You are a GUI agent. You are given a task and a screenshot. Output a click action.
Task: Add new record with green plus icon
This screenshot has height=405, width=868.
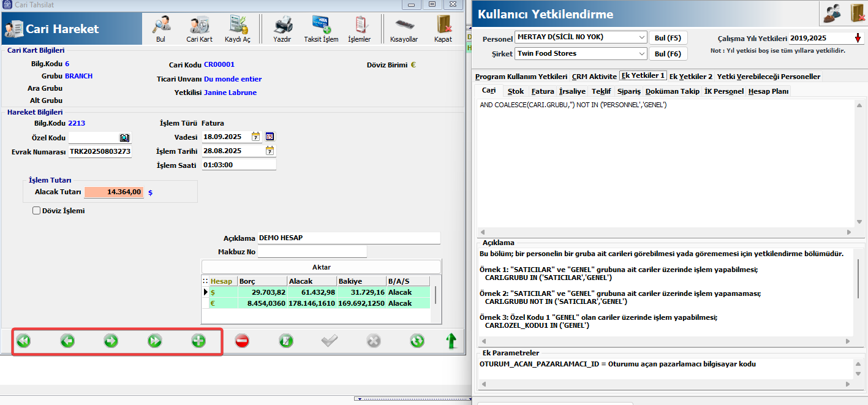[x=198, y=341]
